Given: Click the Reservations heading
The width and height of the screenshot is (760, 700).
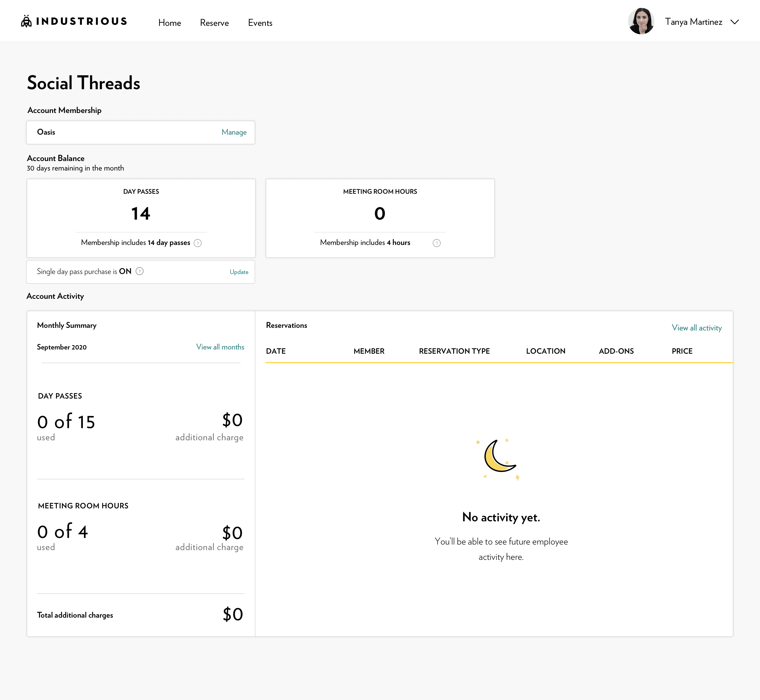Looking at the screenshot, I should pyautogui.click(x=287, y=325).
